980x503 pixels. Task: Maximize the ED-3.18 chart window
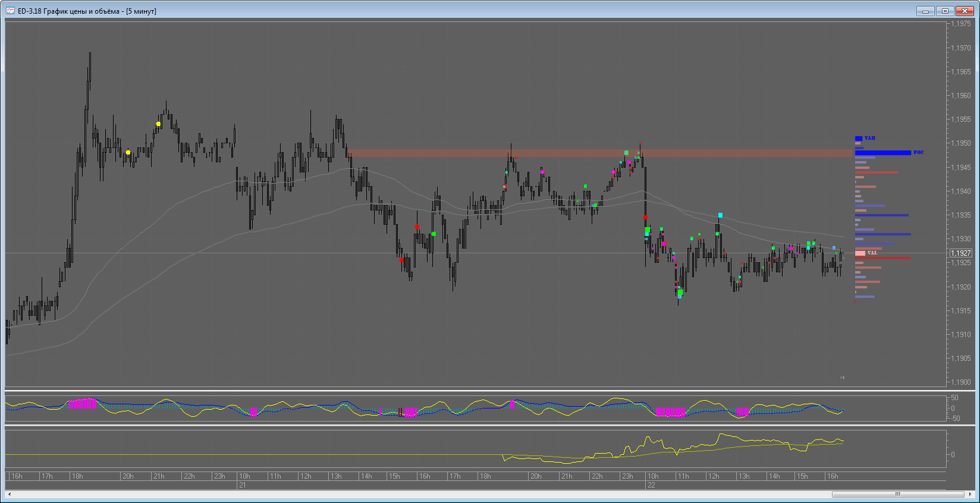tap(944, 11)
